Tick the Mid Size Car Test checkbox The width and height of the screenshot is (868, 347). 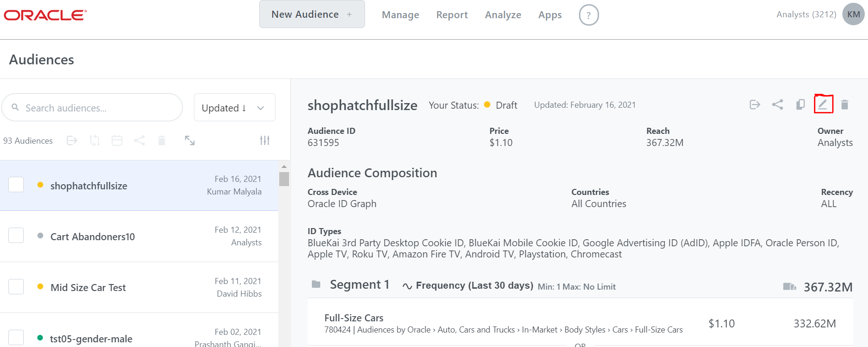[16, 286]
